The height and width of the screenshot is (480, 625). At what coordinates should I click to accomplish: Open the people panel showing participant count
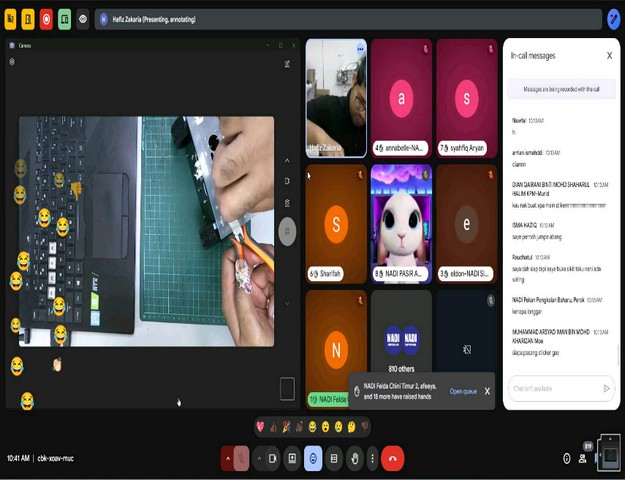pos(583,457)
